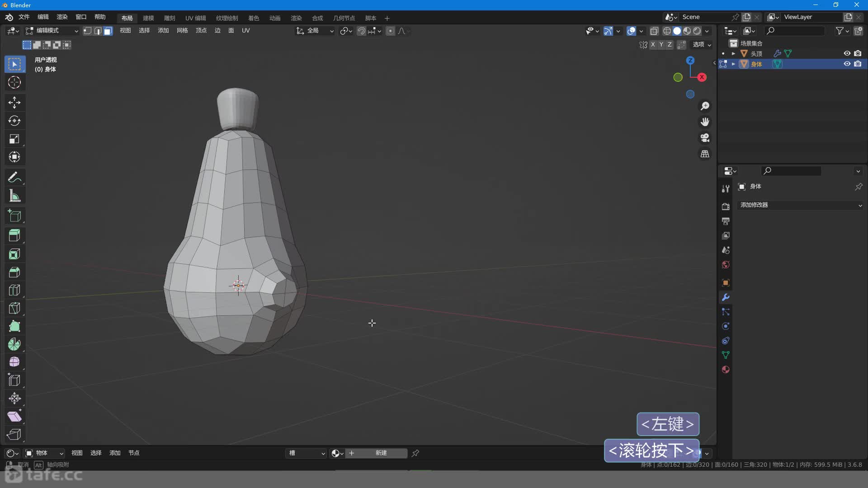The width and height of the screenshot is (868, 488).
Task: Select the Extrude Region tool
Action: (14, 235)
